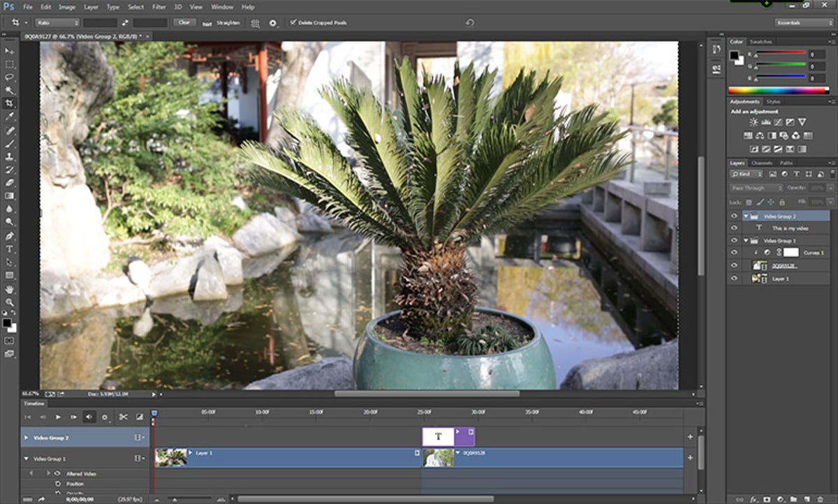Open the File menu

(x=27, y=7)
